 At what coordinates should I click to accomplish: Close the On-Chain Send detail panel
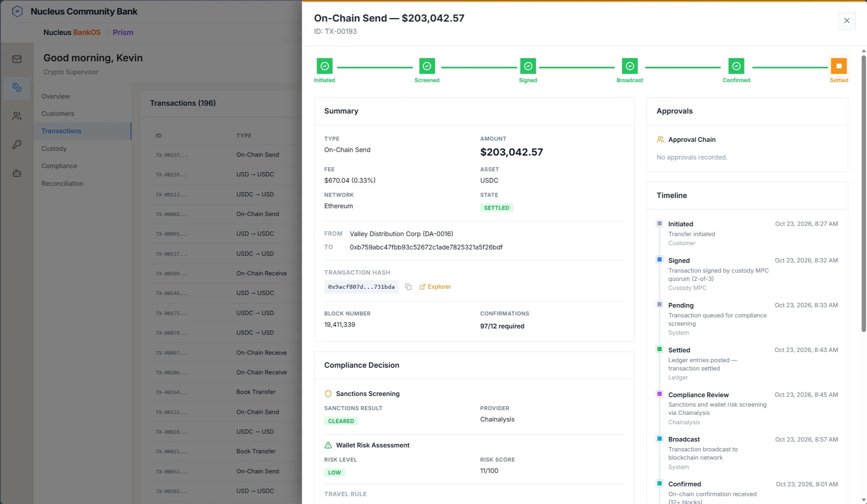847,20
